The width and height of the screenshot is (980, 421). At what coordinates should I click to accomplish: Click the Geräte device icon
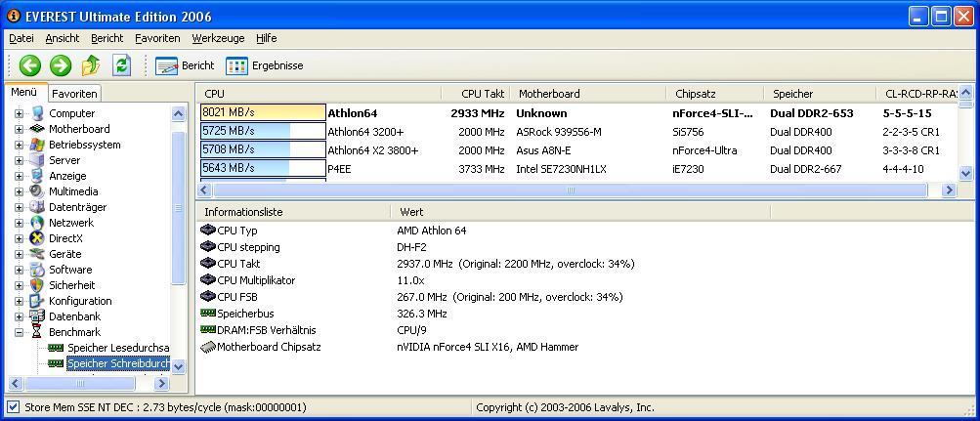tap(37, 254)
